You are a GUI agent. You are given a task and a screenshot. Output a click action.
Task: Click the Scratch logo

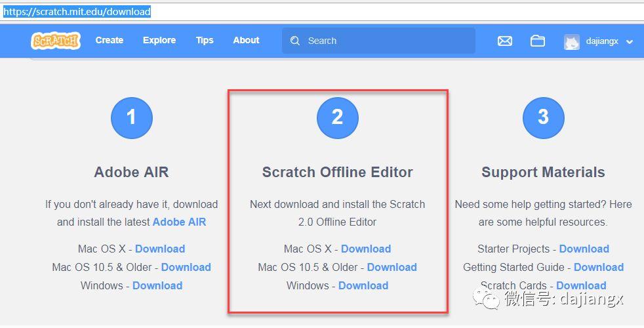pyautogui.click(x=56, y=41)
